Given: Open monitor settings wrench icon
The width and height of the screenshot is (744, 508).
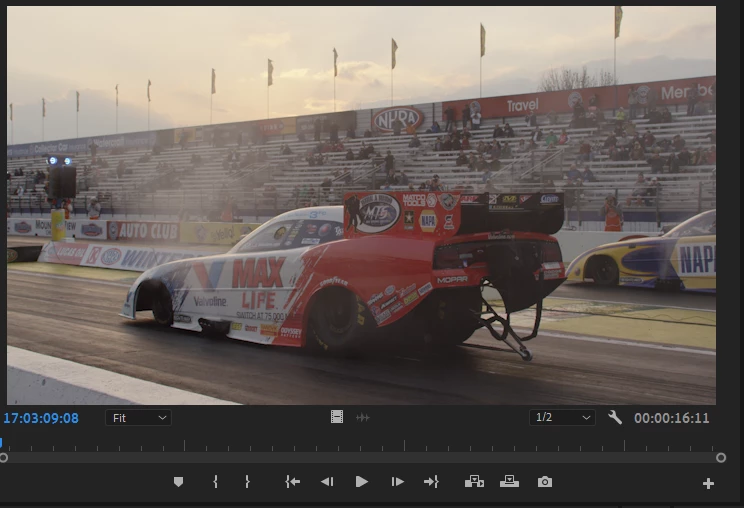Looking at the screenshot, I should 615,417.
